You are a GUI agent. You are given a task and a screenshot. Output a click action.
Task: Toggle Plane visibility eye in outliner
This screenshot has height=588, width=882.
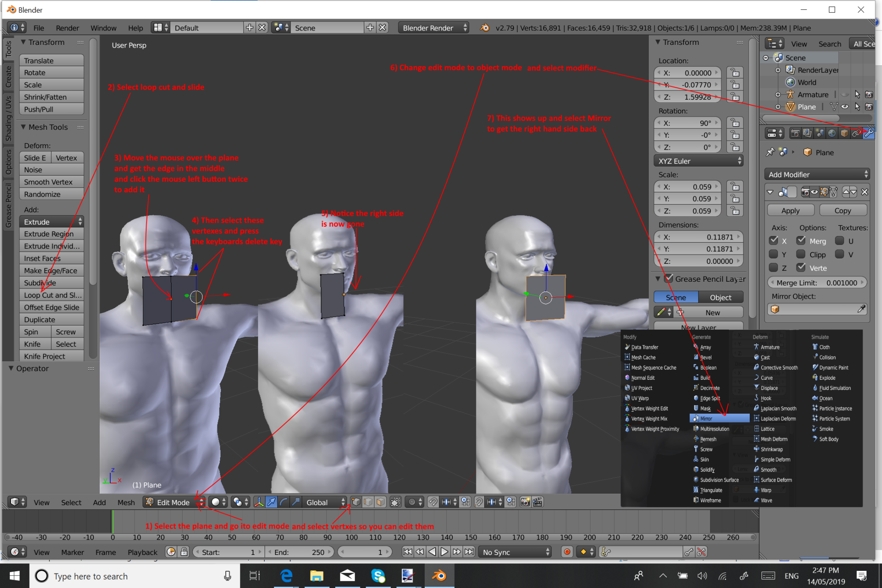click(845, 107)
